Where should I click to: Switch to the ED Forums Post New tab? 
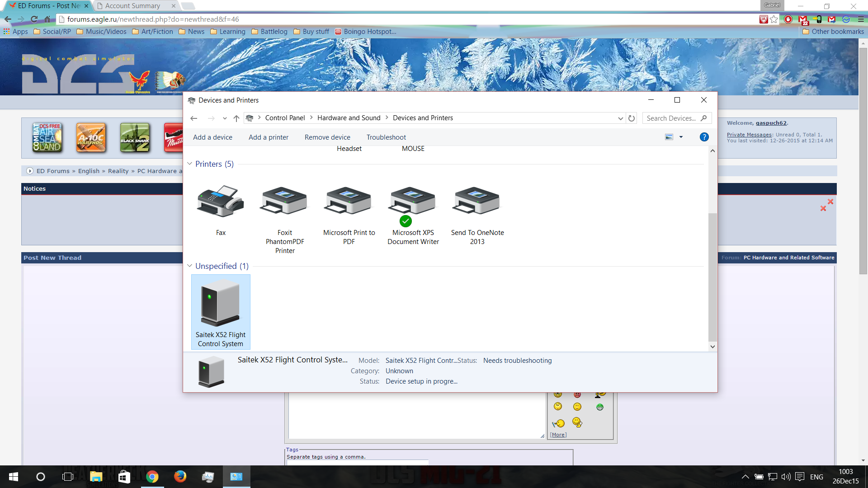[x=49, y=6]
